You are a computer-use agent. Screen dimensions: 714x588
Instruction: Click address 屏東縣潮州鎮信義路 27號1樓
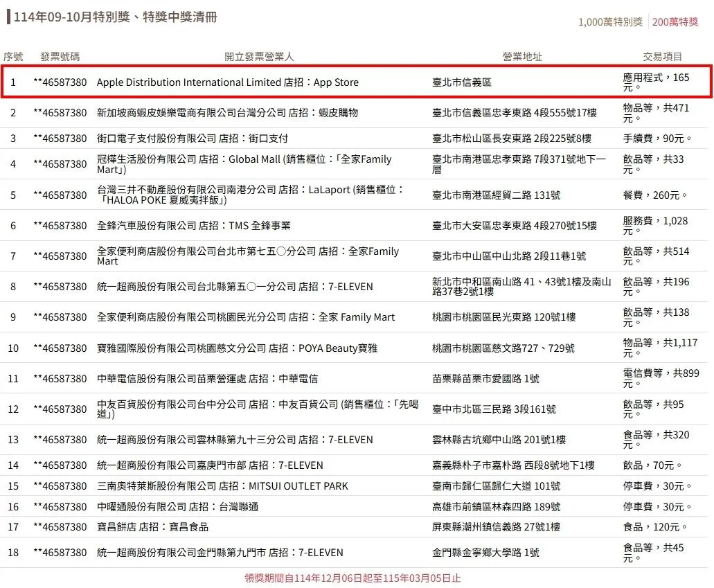[497, 527]
